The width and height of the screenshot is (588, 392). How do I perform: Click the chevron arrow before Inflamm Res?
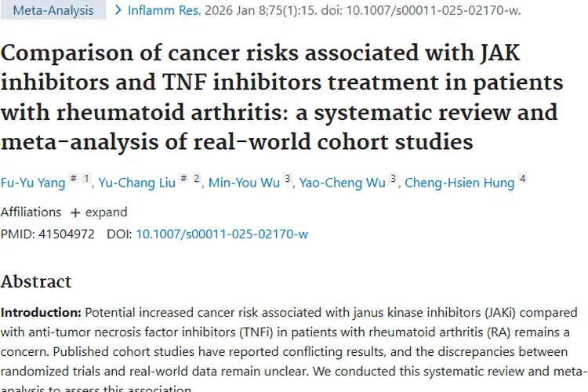tap(118, 11)
